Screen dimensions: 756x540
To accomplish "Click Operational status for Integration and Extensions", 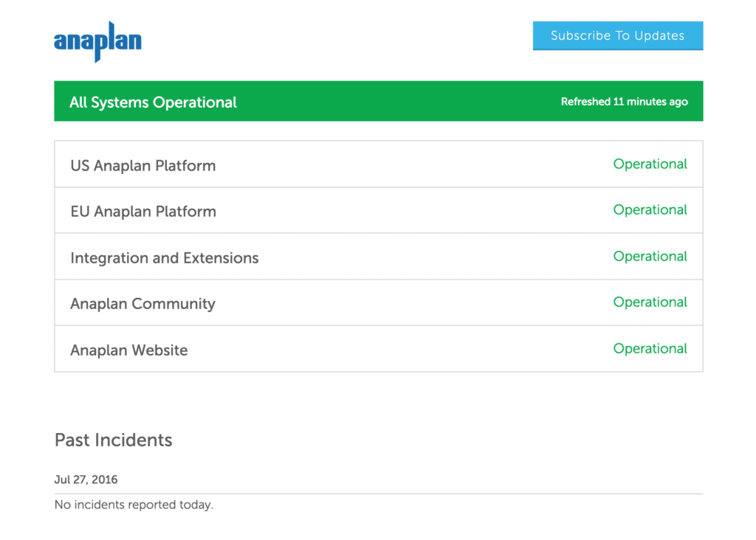I will tap(650, 256).
